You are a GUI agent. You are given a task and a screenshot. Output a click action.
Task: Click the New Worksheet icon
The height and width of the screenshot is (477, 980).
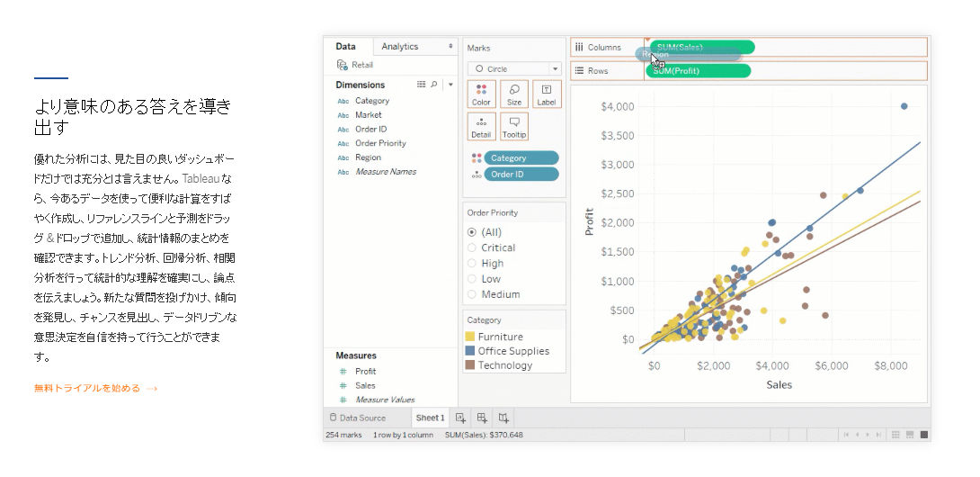pyautogui.click(x=460, y=418)
